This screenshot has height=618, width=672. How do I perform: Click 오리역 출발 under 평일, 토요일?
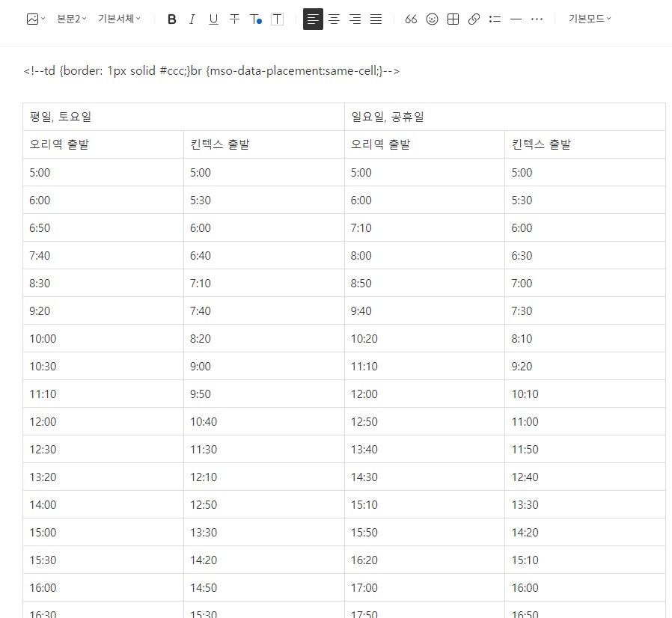pyautogui.click(x=103, y=144)
